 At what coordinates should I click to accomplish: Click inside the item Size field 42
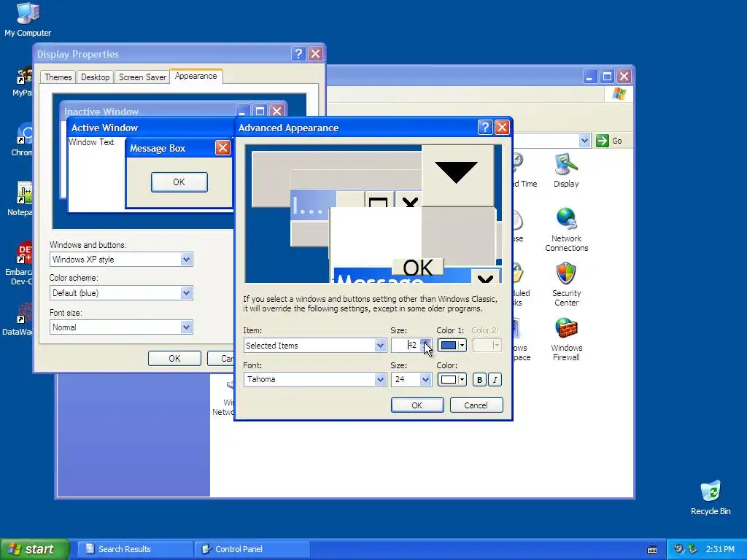(x=406, y=345)
